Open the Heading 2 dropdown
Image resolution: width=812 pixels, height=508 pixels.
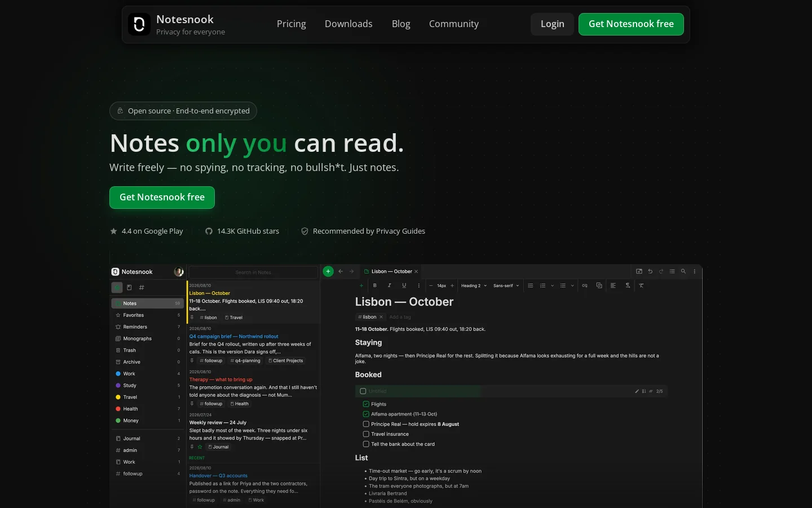(x=474, y=286)
